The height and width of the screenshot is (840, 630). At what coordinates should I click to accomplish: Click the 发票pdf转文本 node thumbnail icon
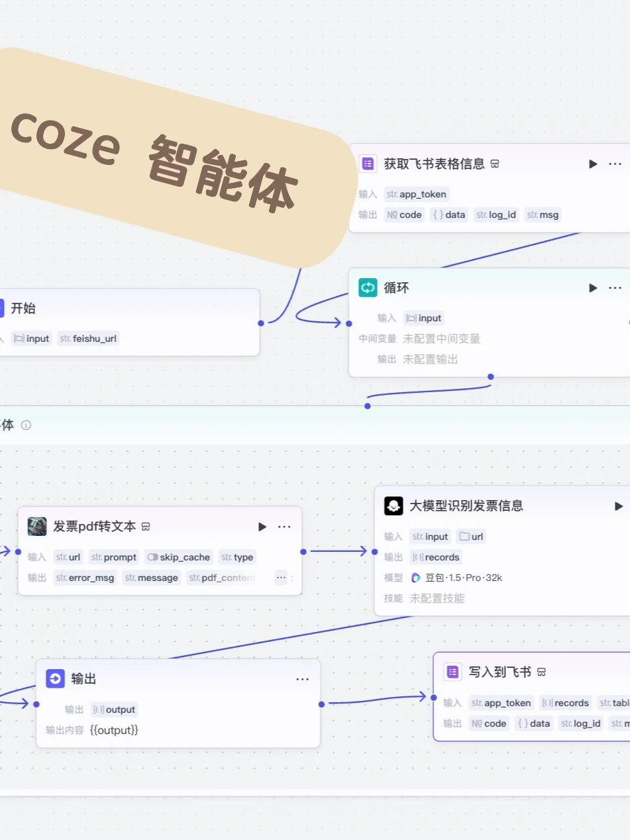tap(37, 527)
